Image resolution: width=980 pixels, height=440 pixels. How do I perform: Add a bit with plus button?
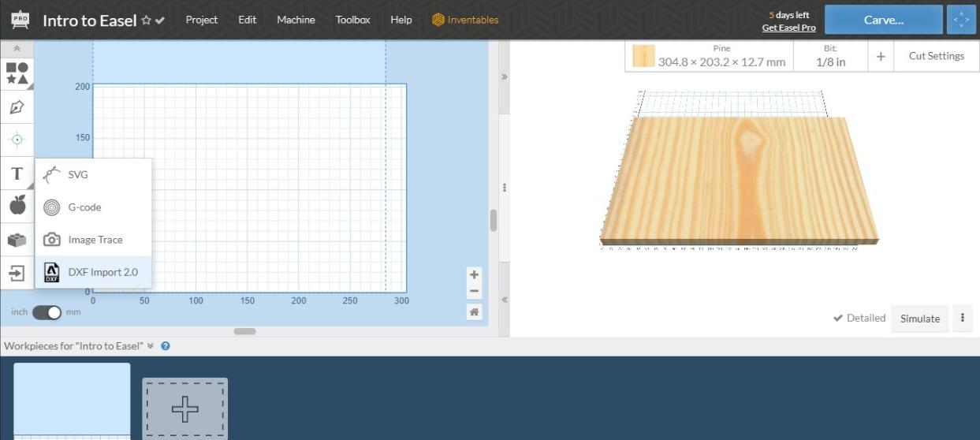[x=881, y=56]
